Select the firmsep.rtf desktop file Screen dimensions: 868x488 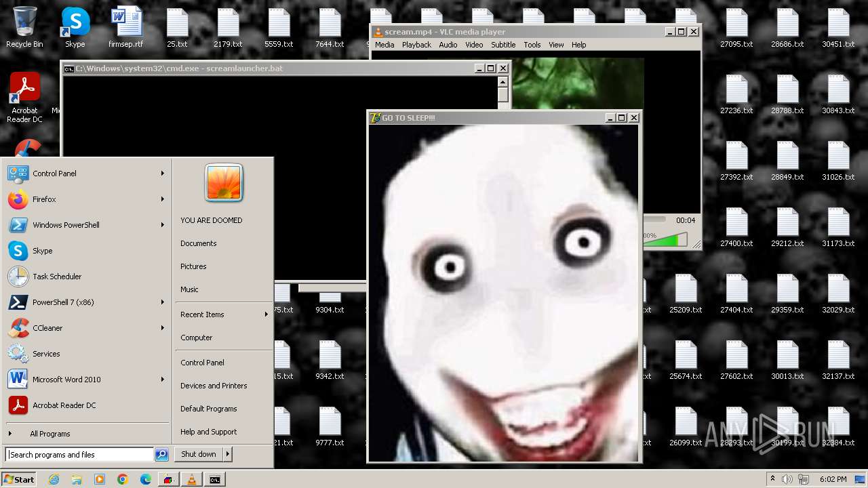click(126, 27)
